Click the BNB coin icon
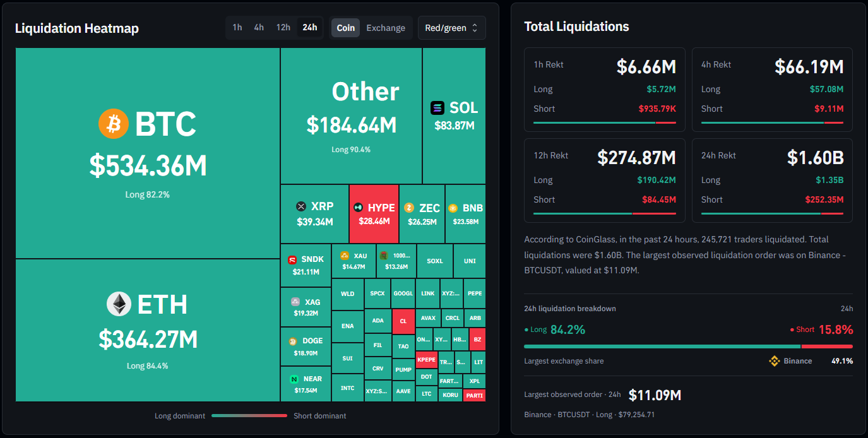Image resolution: width=868 pixels, height=438 pixels. (453, 208)
